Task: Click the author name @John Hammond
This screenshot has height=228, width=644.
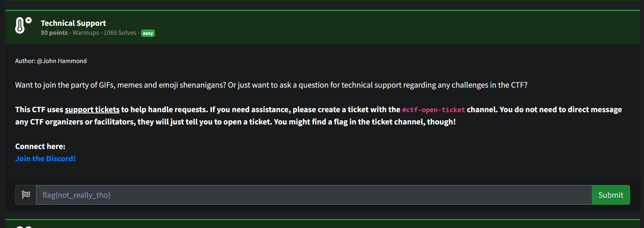Action: point(61,61)
